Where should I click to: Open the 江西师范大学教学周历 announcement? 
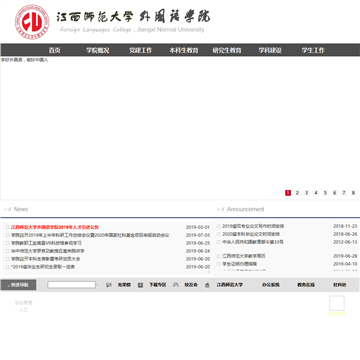(x=244, y=256)
